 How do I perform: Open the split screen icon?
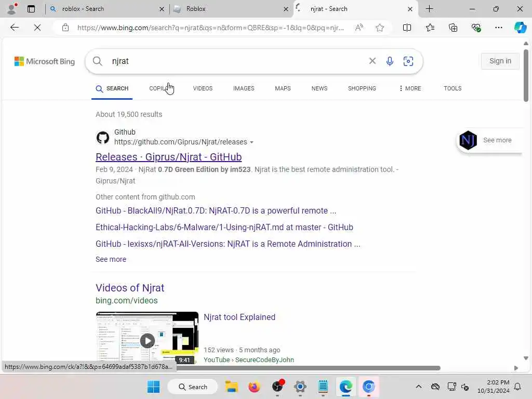(x=407, y=28)
